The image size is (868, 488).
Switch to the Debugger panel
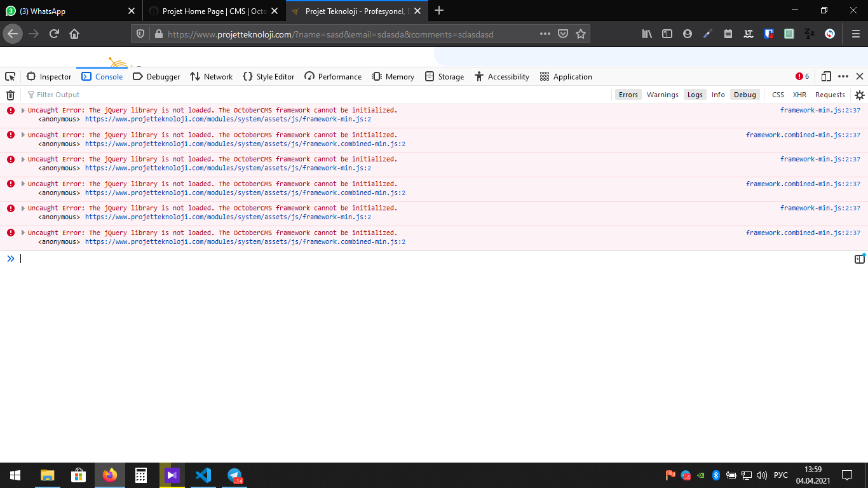click(156, 76)
